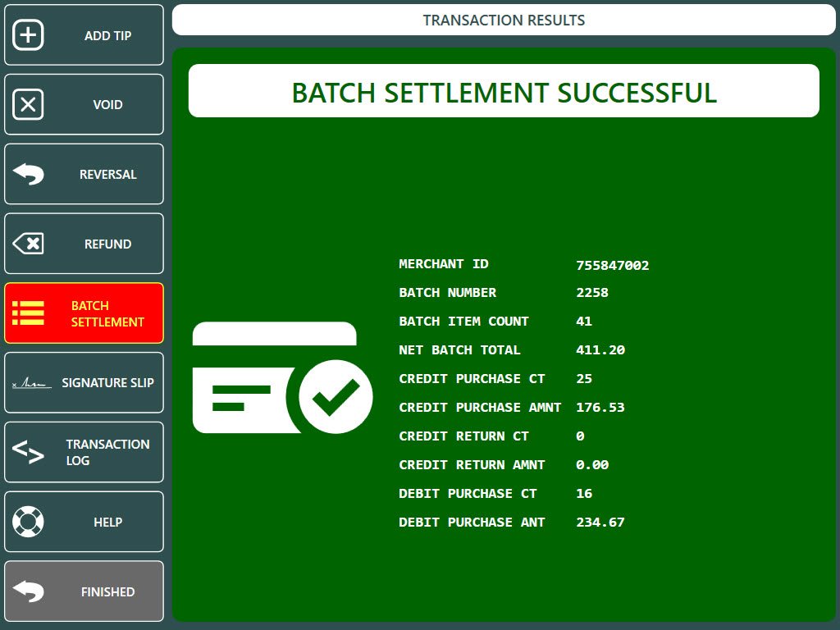840x630 pixels.
Task: Select the Merchant ID value 755847002
Action: (612, 266)
